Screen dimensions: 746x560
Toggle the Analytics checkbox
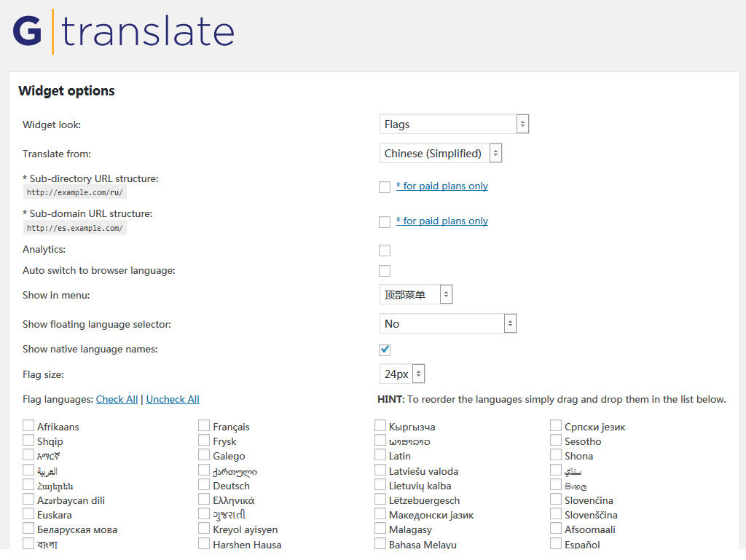(x=385, y=251)
